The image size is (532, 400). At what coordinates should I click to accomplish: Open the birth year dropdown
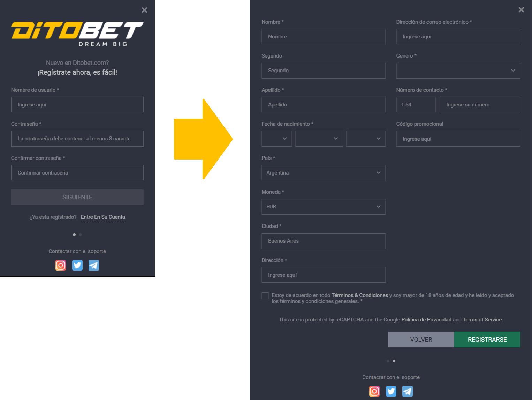coord(366,139)
